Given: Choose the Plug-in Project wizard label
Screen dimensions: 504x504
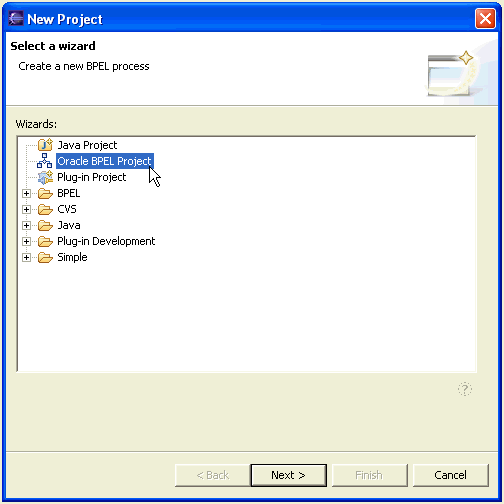Looking at the screenshot, I should click(92, 177).
